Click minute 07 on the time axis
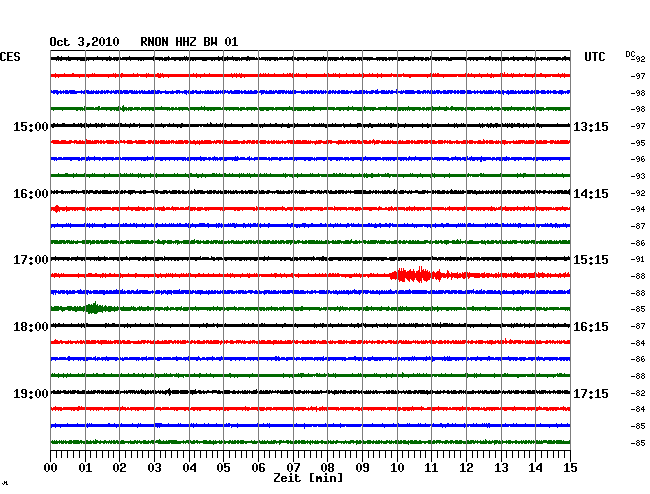This screenshot has height=494, width=650. pyautogui.click(x=293, y=468)
